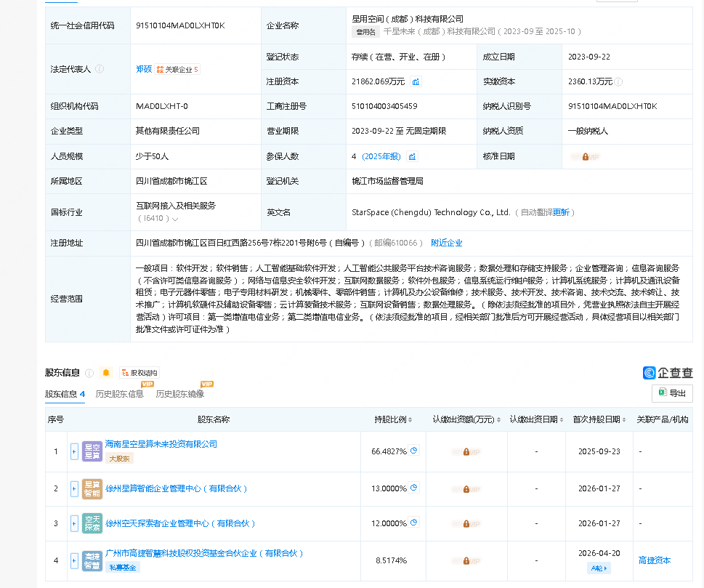
Task: Switch to the 历史股东镜像 tab
Action: click(x=179, y=394)
